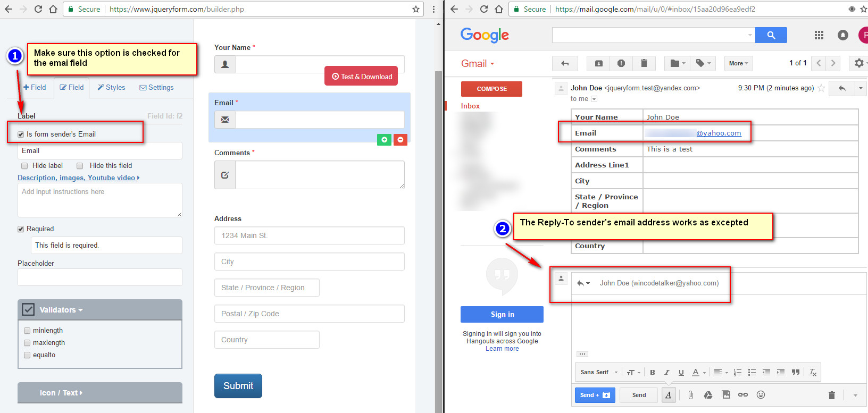Toggle the formatting options bar in the reply
868x413 pixels.
[x=669, y=395]
